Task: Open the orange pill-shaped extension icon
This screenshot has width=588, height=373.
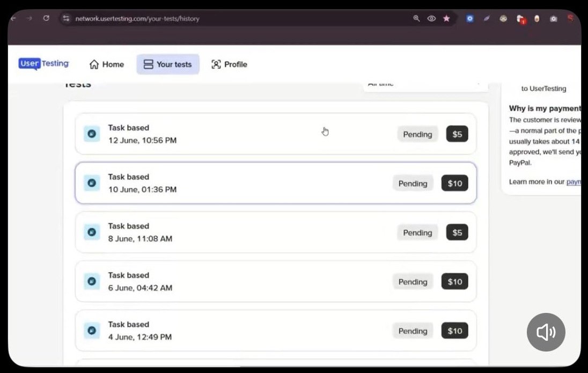Action: pos(536,18)
